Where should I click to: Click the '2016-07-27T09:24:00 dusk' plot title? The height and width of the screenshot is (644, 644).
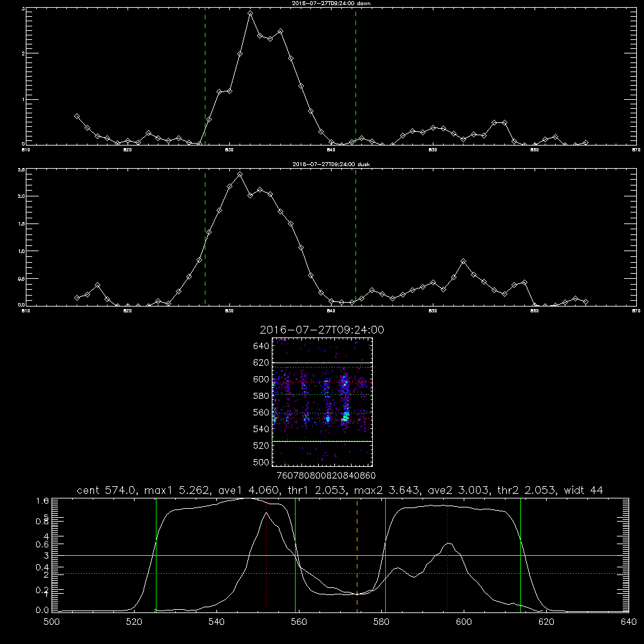pos(331,164)
